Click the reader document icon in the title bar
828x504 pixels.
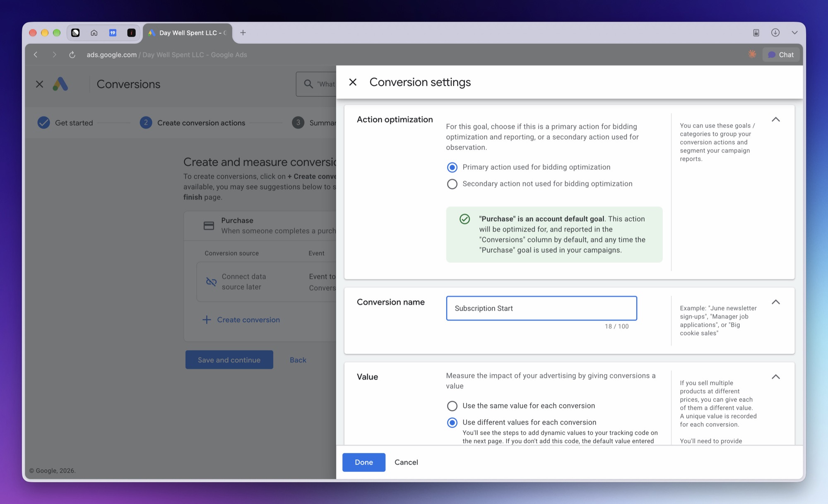pos(756,33)
